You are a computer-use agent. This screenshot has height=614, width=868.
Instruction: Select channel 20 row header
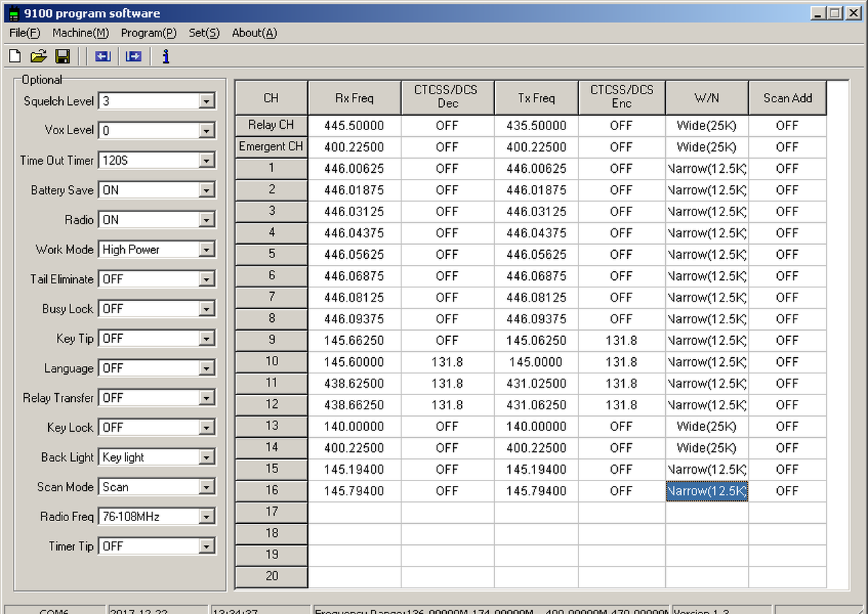271,577
